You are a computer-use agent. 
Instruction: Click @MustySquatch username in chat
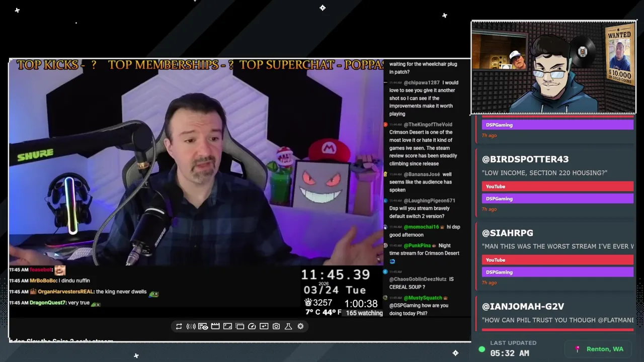[423, 298]
